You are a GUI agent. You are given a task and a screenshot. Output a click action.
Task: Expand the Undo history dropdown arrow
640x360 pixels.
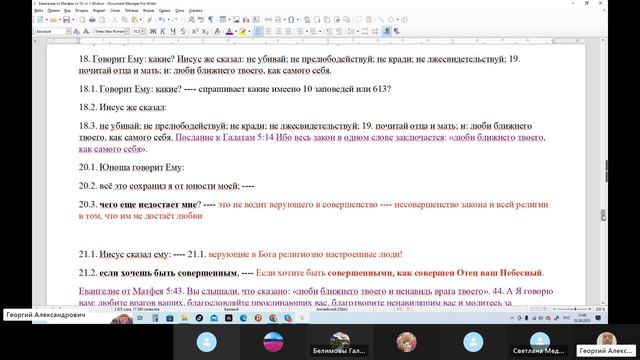(x=169, y=20)
